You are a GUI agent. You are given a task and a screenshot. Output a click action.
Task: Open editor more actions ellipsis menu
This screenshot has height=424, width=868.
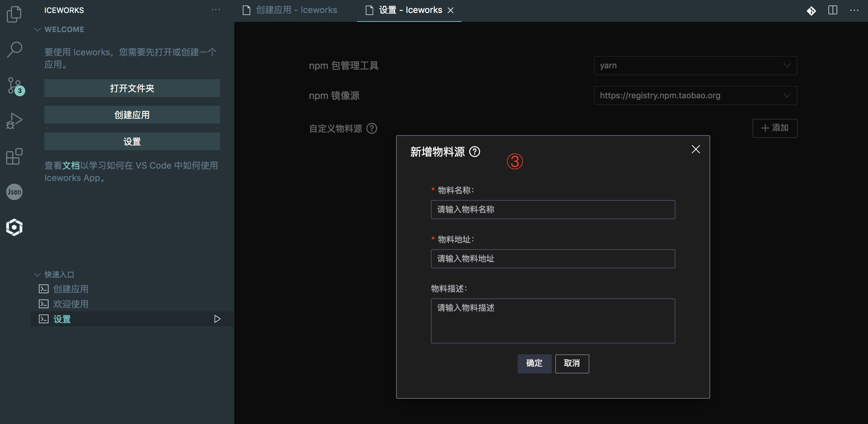pos(854,10)
